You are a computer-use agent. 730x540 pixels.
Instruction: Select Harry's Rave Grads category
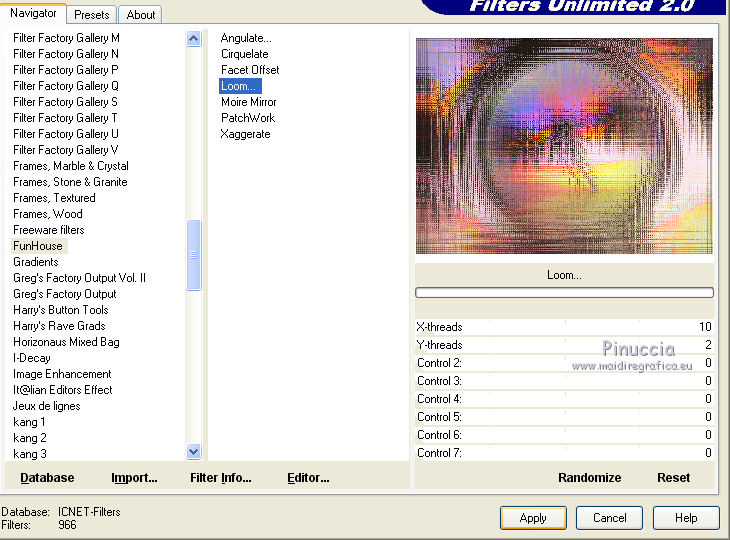[59, 326]
